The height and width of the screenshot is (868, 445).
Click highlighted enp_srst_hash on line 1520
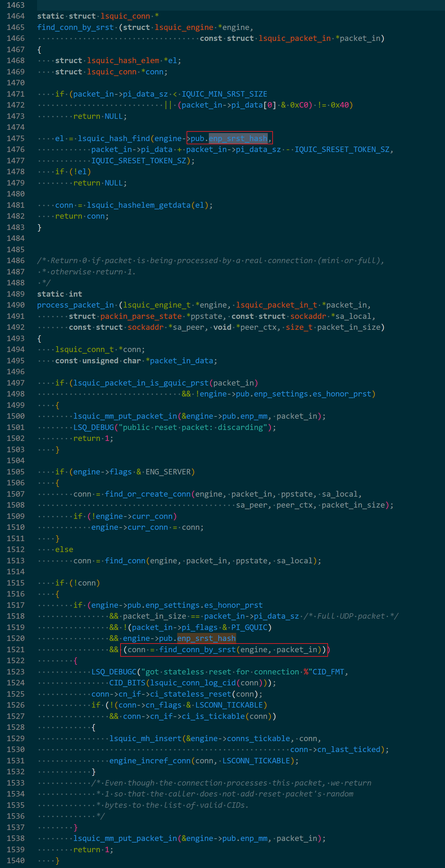(206, 638)
